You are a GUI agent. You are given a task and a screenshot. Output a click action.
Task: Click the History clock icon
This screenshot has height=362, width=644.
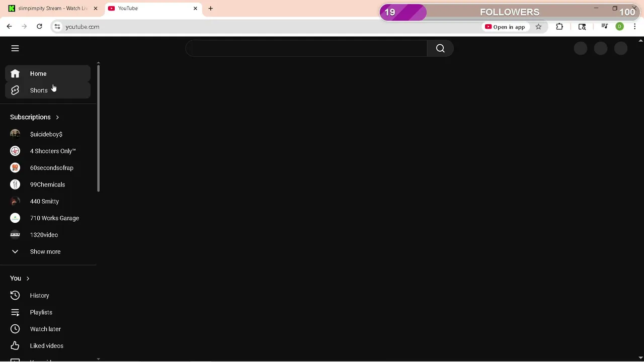pyautogui.click(x=15, y=296)
